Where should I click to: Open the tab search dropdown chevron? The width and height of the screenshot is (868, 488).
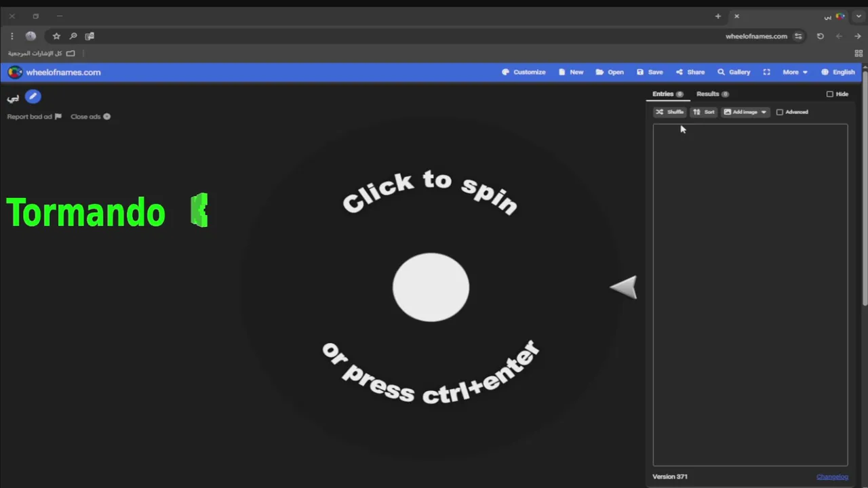(x=859, y=16)
